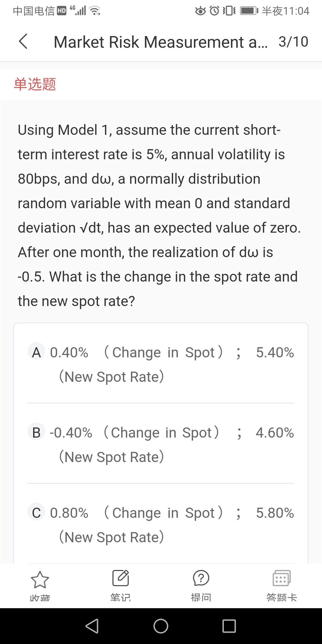Tap the 单选题 question type label
The image size is (322, 644).
[35, 84]
